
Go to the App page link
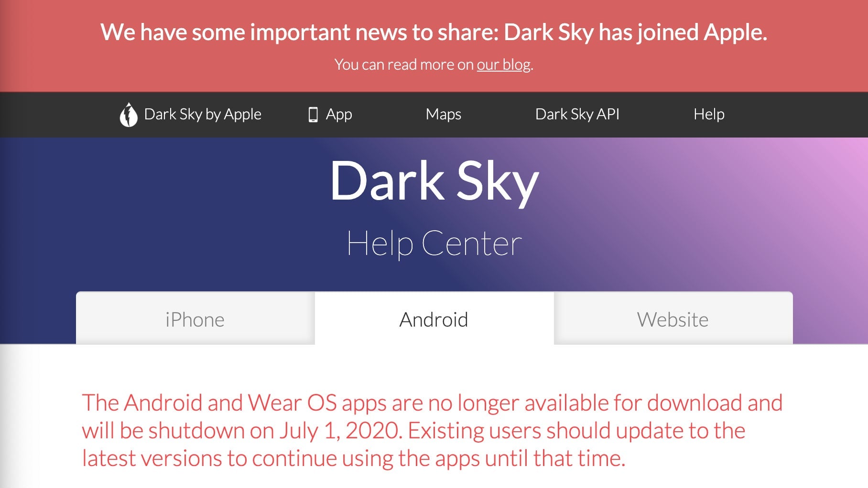coord(339,115)
